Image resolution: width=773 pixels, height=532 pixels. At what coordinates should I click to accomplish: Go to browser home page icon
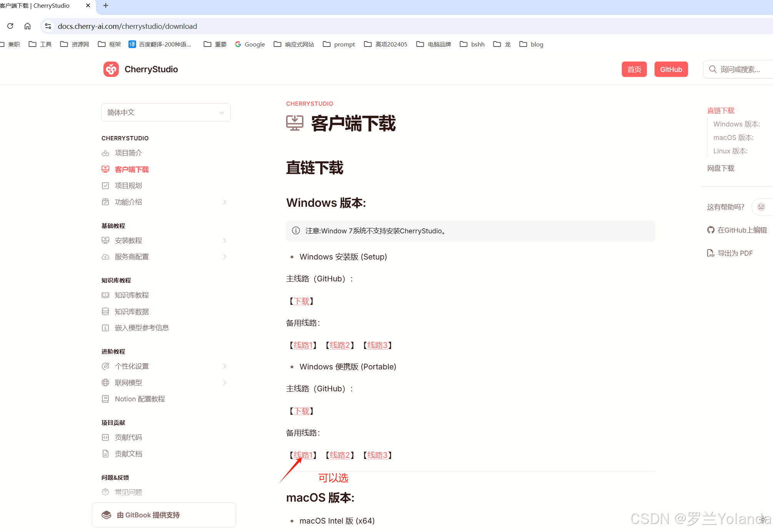[27, 26]
